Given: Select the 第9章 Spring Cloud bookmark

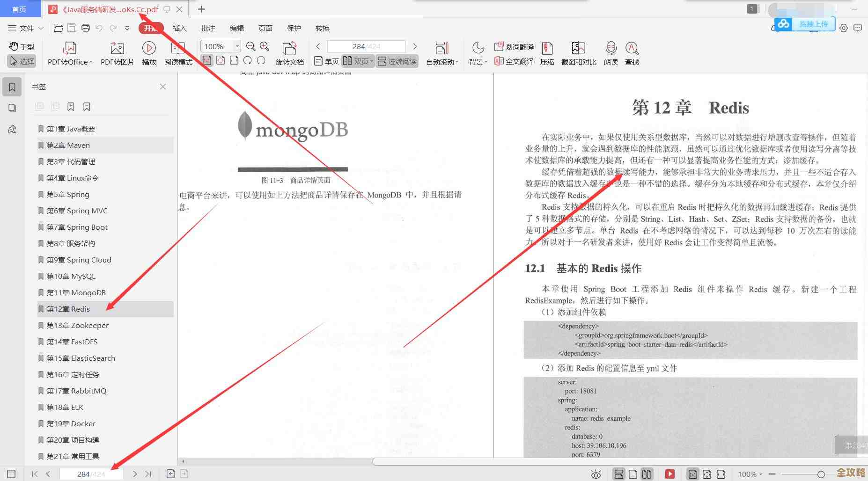Looking at the screenshot, I should tap(79, 260).
